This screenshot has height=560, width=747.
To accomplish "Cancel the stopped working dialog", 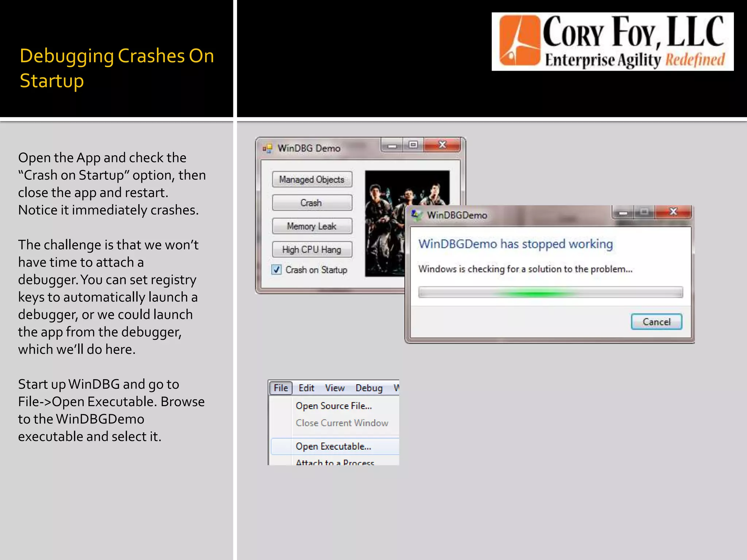I will (657, 322).
